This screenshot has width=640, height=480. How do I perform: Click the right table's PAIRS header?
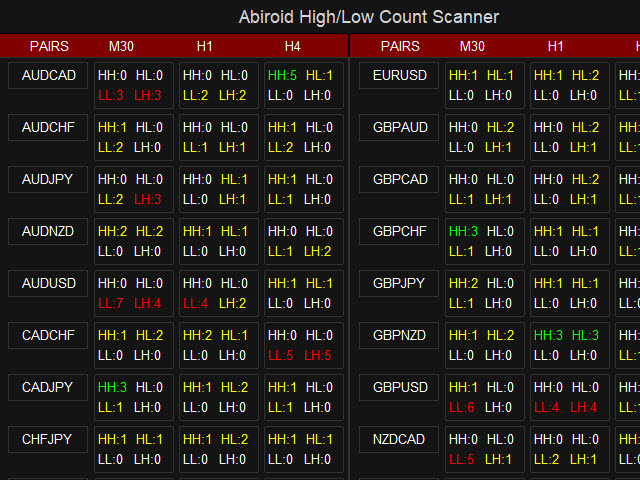click(400, 46)
